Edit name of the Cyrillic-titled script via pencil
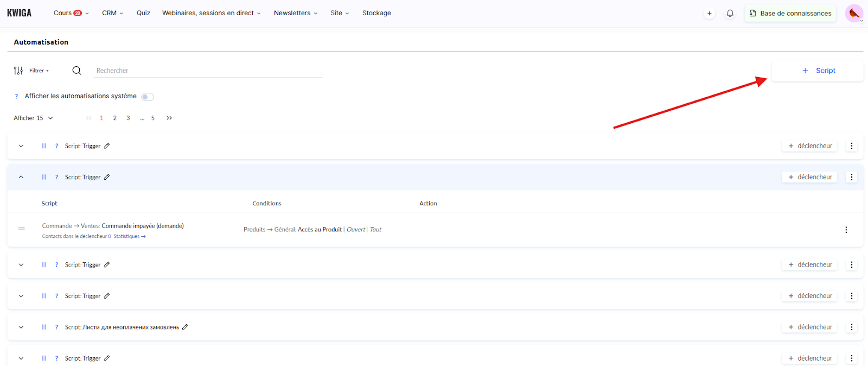This screenshot has height=366, width=868. [185, 327]
